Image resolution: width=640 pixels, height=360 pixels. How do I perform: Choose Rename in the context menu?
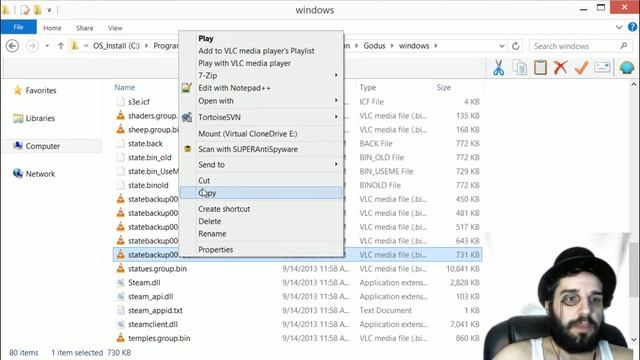pos(212,233)
